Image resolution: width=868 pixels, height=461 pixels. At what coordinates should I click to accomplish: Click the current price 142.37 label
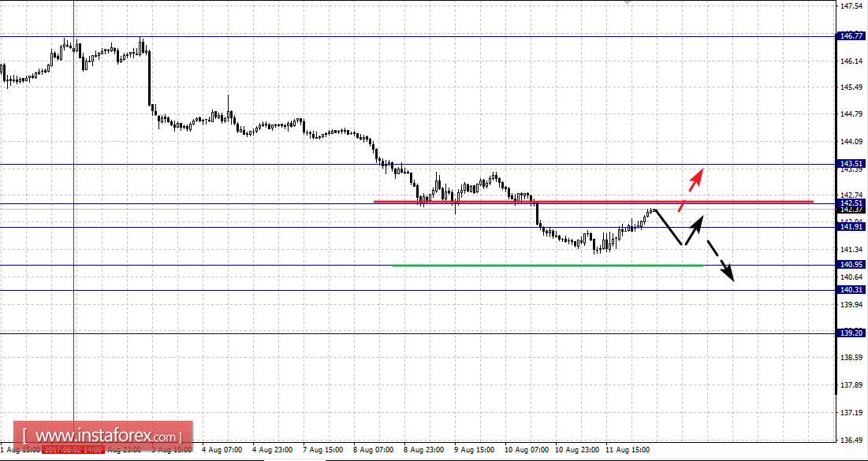[851, 210]
